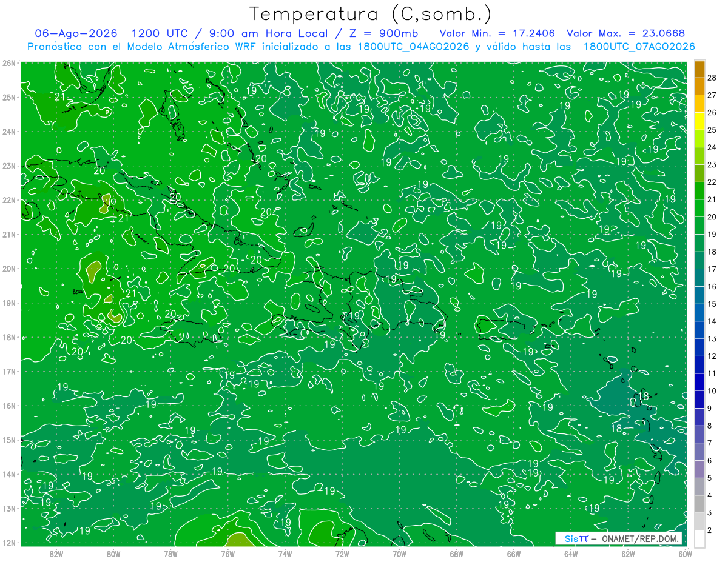Click the legend label "16" on the color scale

tap(712, 286)
